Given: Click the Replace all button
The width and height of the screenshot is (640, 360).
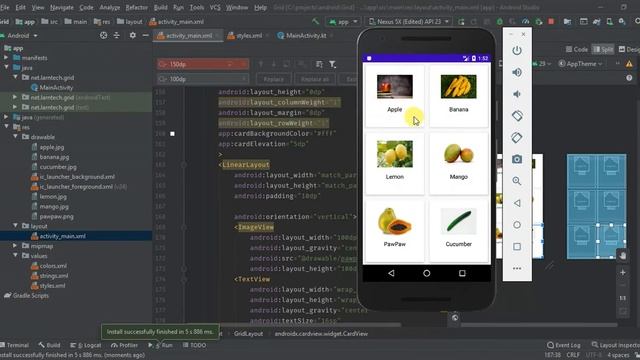Looking at the screenshot, I should [315, 79].
